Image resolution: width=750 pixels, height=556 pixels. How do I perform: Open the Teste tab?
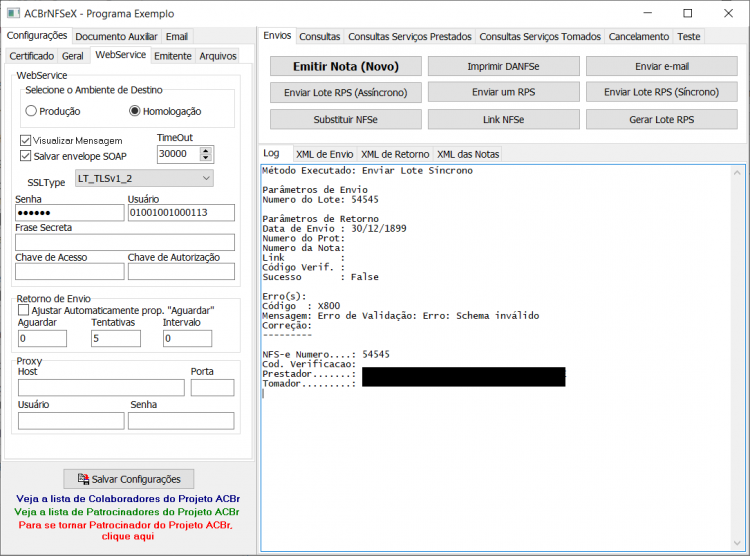(x=689, y=37)
